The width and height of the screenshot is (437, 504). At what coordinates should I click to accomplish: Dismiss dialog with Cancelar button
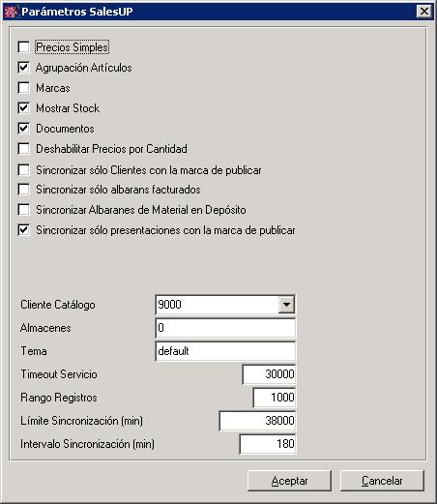pyautogui.click(x=382, y=481)
